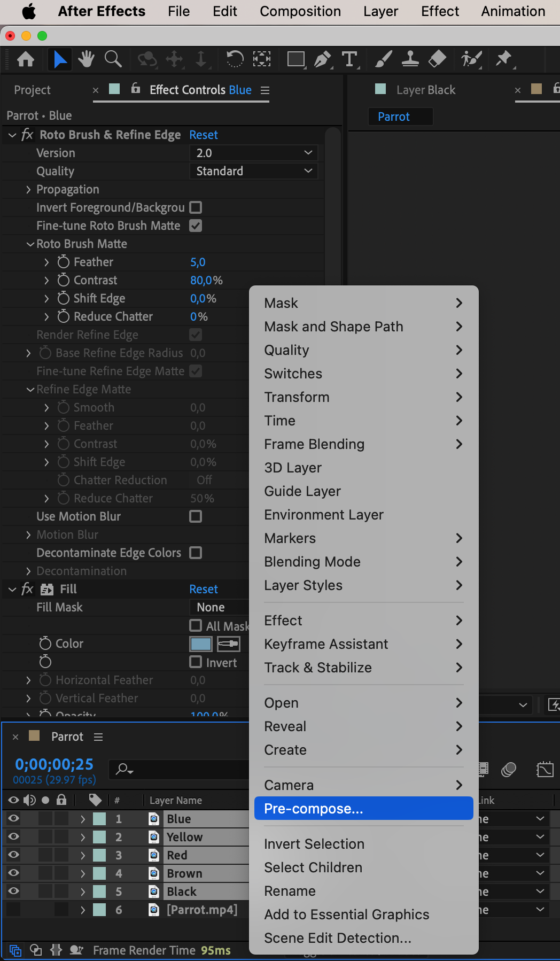The image size is (560, 961).
Task: Reset the Fill effect
Action: click(204, 589)
